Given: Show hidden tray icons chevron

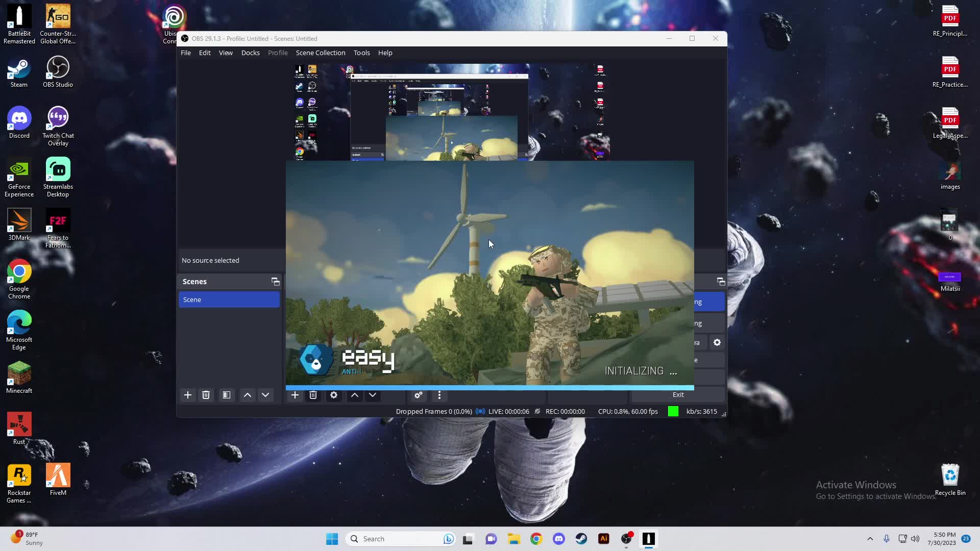Looking at the screenshot, I should (870, 539).
